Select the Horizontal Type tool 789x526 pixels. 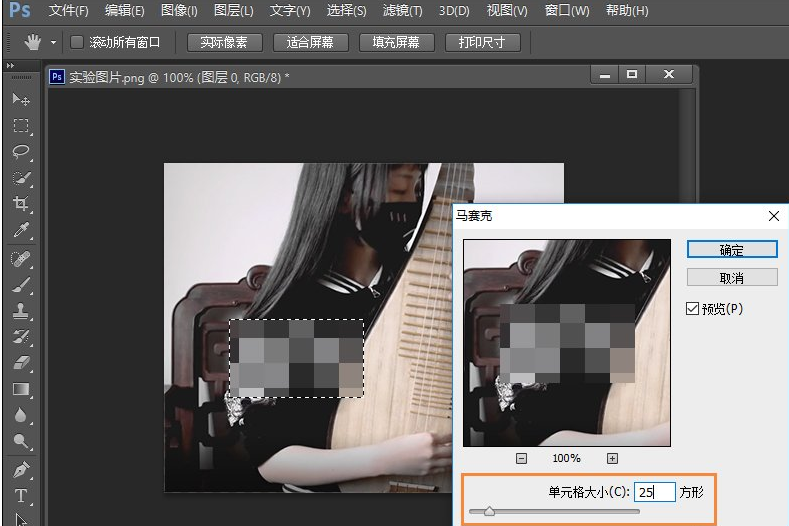[x=21, y=496]
